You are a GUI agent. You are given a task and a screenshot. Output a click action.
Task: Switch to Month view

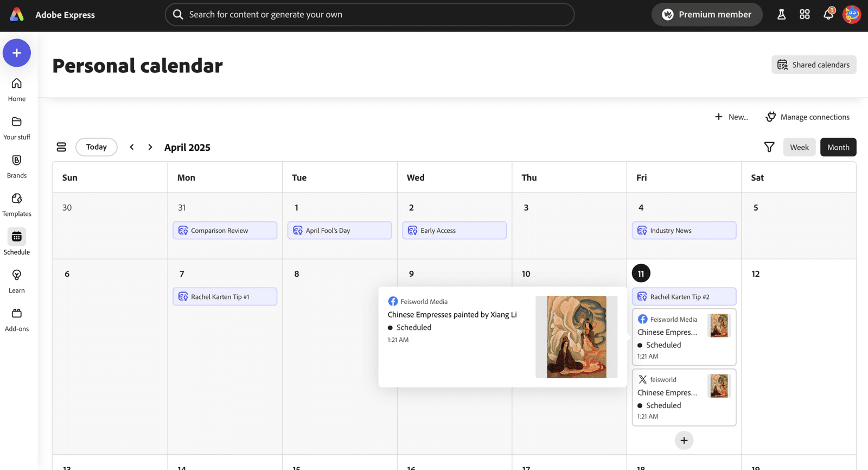pyautogui.click(x=838, y=147)
